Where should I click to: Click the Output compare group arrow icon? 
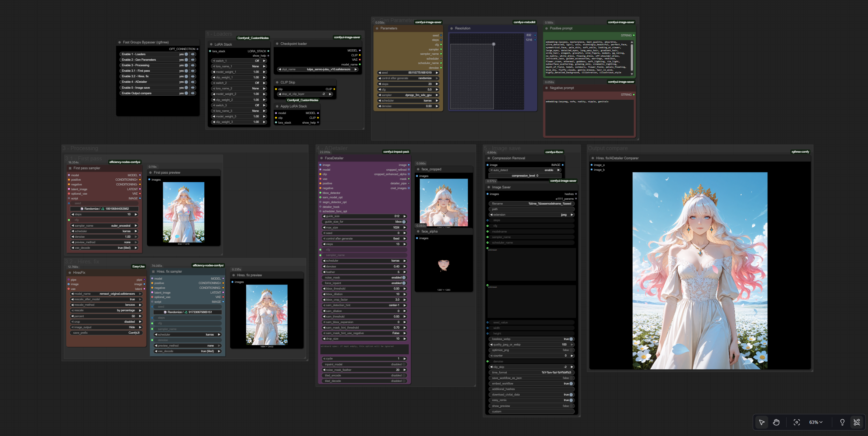[193, 93]
